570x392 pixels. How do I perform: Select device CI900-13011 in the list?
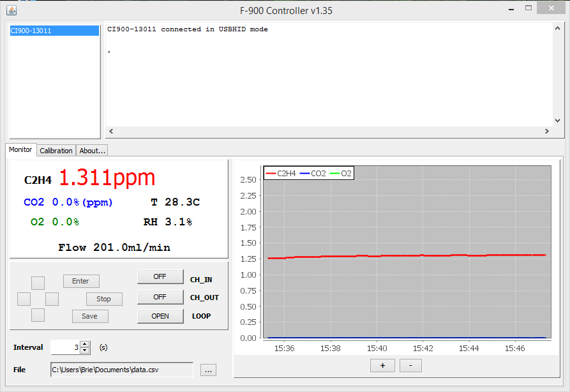[x=54, y=31]
